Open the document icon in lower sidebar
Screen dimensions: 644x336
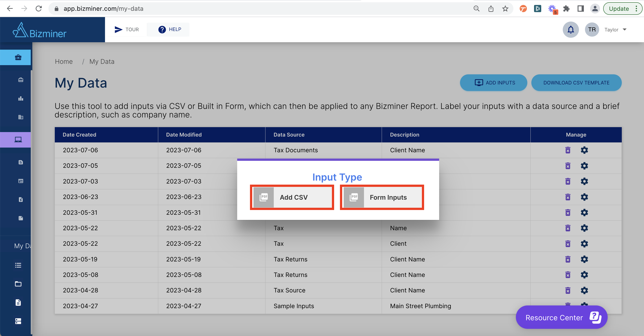pos(18,303)
